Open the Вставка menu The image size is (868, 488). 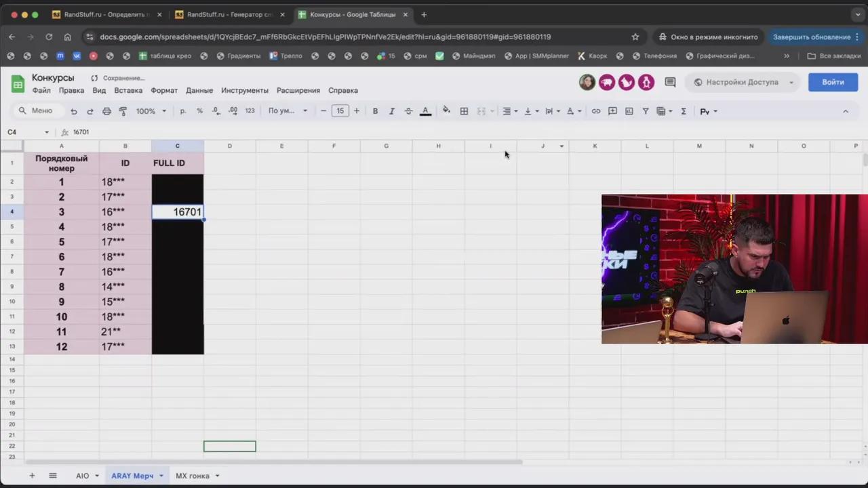pyautogui.click(x=128, y=90)
